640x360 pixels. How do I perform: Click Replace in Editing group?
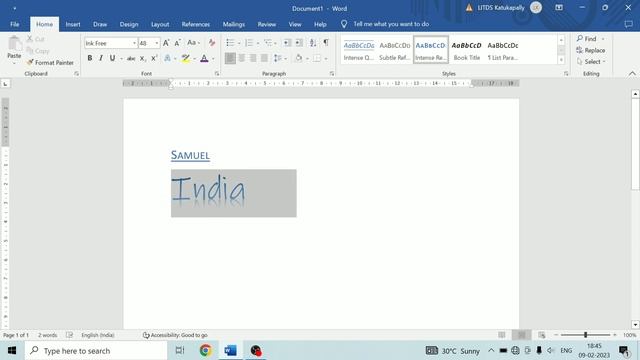tap(591, 50)
